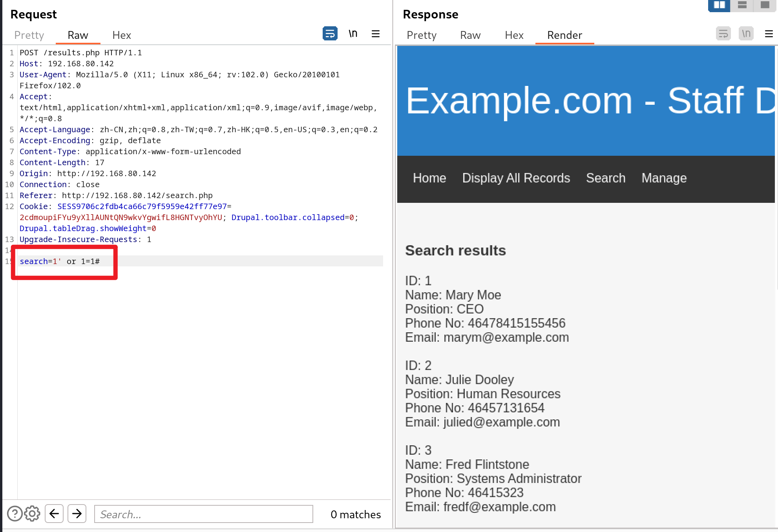Switch to Response Render tab

(x=564, y=35)
